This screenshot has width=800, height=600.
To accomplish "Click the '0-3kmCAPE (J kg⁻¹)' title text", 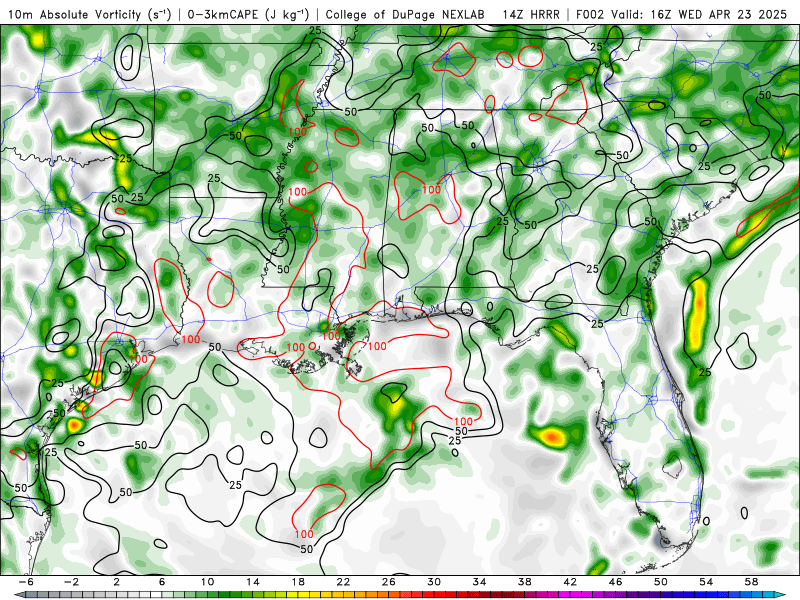I will (x=248, y=15).
